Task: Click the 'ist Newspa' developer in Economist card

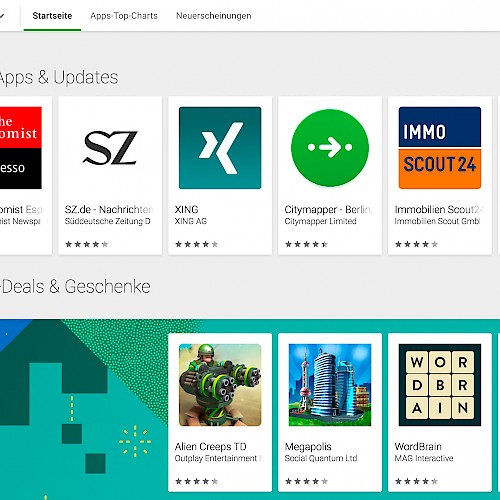Action: click(20, 221)
